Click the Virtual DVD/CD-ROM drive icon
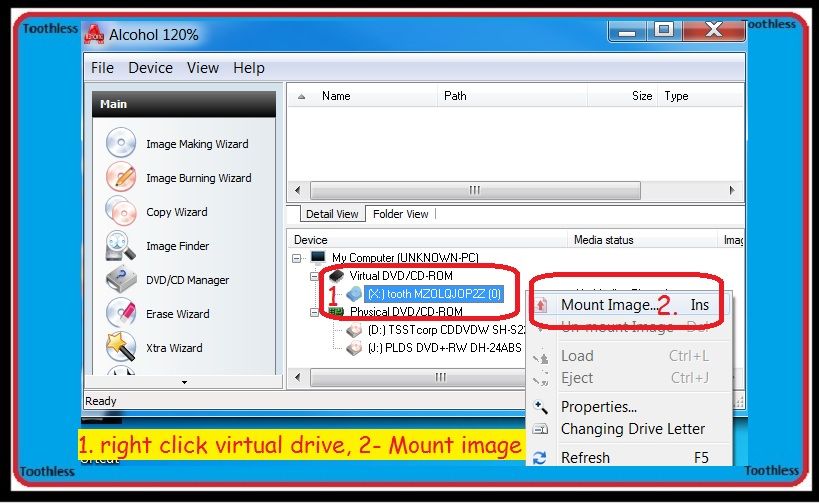 336,275
